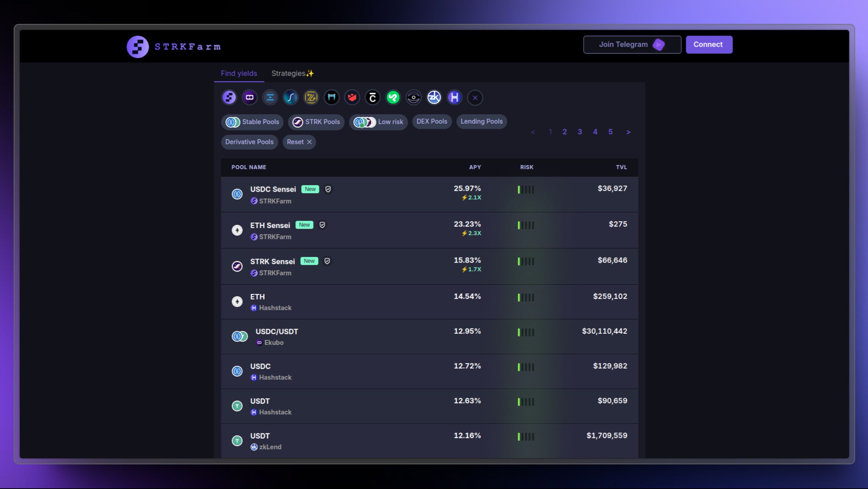Select the blue S-curve protocol filter icon
Viewport: 868px width, 489px height.
tap(290, 97)
